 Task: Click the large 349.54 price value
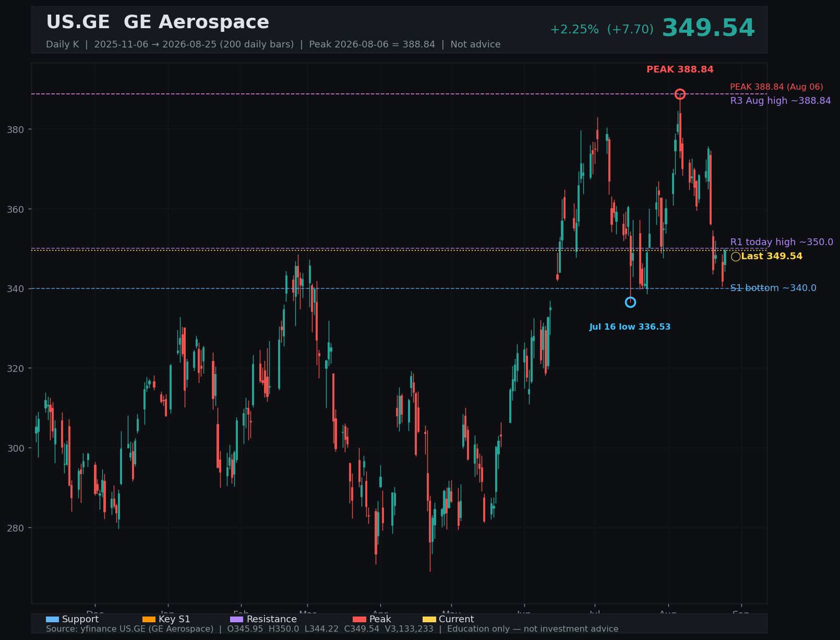(708, 28)
